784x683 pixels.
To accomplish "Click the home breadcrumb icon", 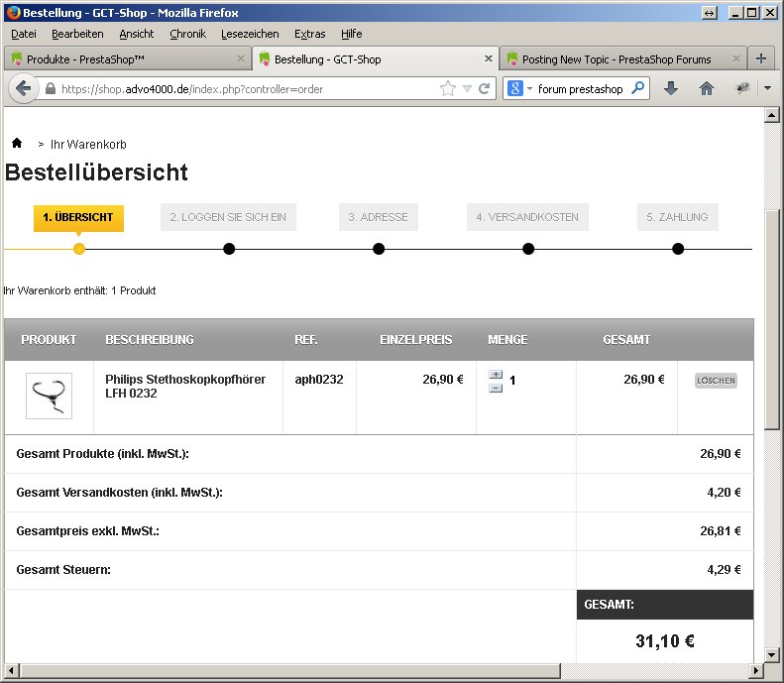I will 17,143.
